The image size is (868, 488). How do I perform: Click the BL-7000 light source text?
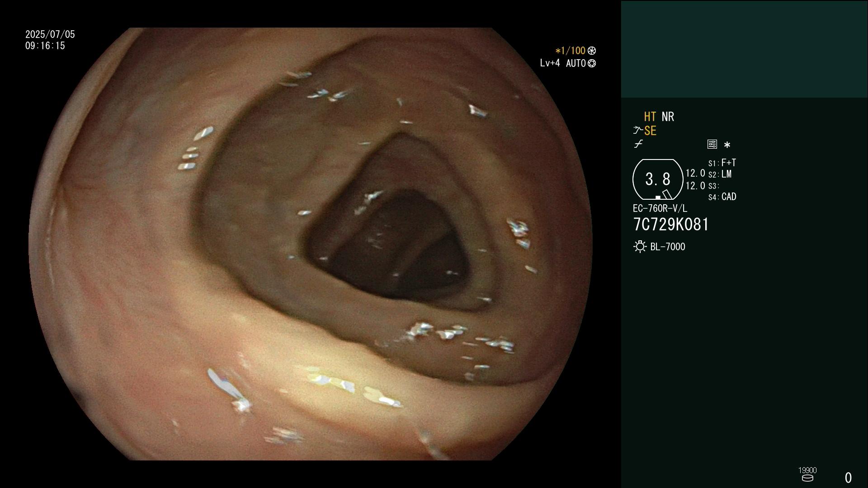[x=668, y=247]
